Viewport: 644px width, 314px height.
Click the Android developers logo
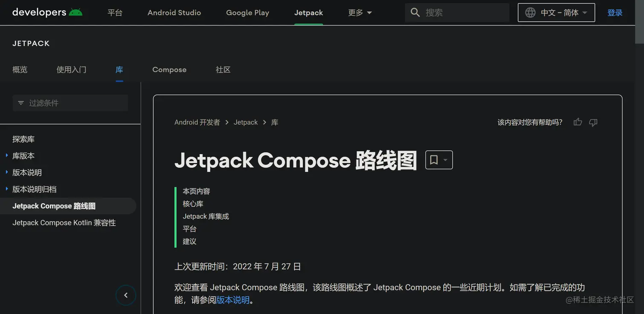tap(47, 12)
